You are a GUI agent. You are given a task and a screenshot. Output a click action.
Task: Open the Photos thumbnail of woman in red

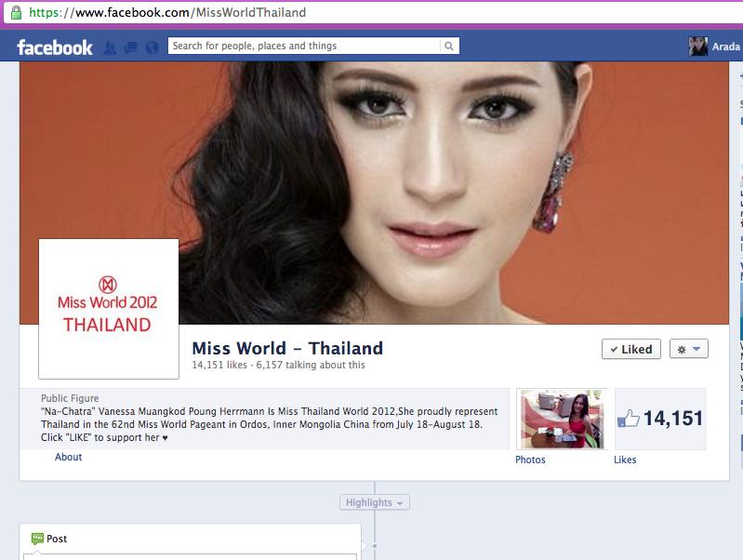pos(562,419)
